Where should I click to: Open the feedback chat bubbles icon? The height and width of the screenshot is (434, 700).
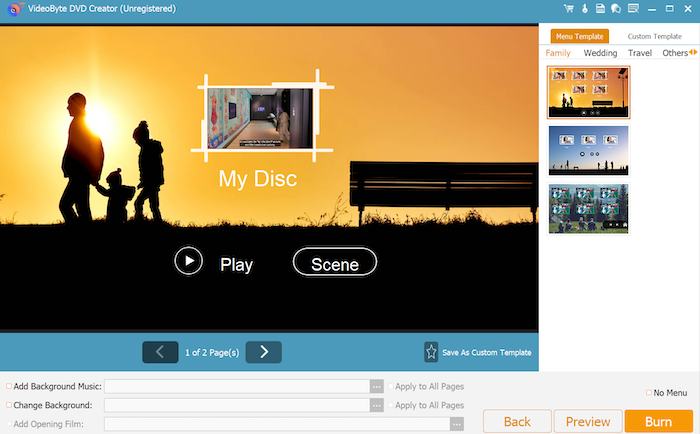(x=616, y=8)
